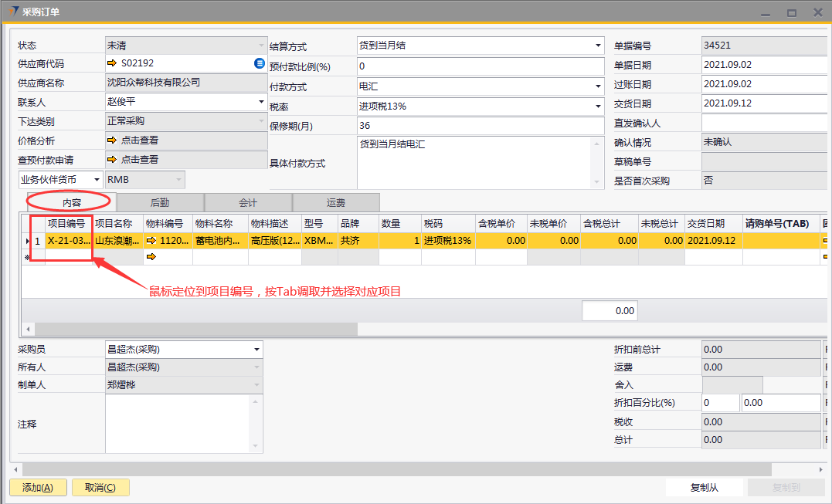832x504 pixels.
Task: Click the orange arrow next to 价格分析 点击查看
Action: click(112, 140)
